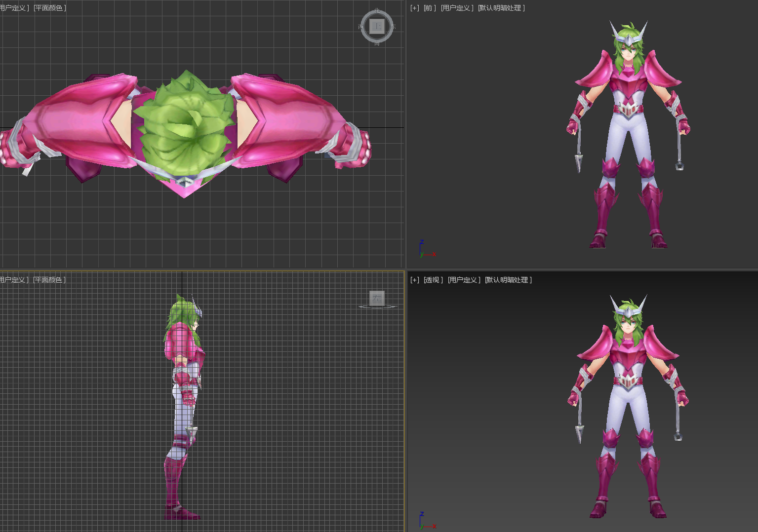Click the compass ring under the 左 ViewCube
Image resolution: width=758 pixels, height=532 pixels.
[377, 307]
